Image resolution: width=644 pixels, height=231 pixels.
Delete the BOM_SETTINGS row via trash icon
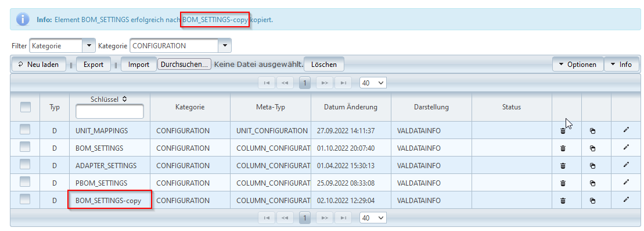pyautogui.click(x=563, y=148)
